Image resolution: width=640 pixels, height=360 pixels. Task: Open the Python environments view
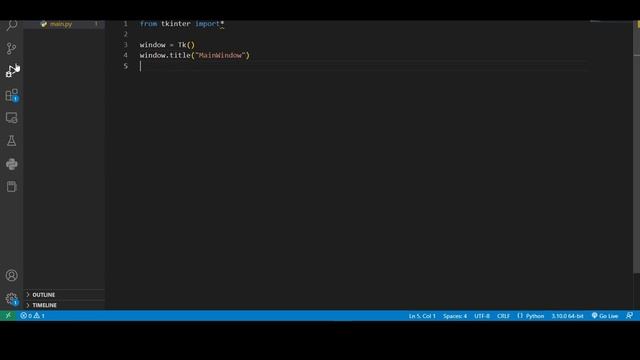pyautogui.click(x=11, y=164)
